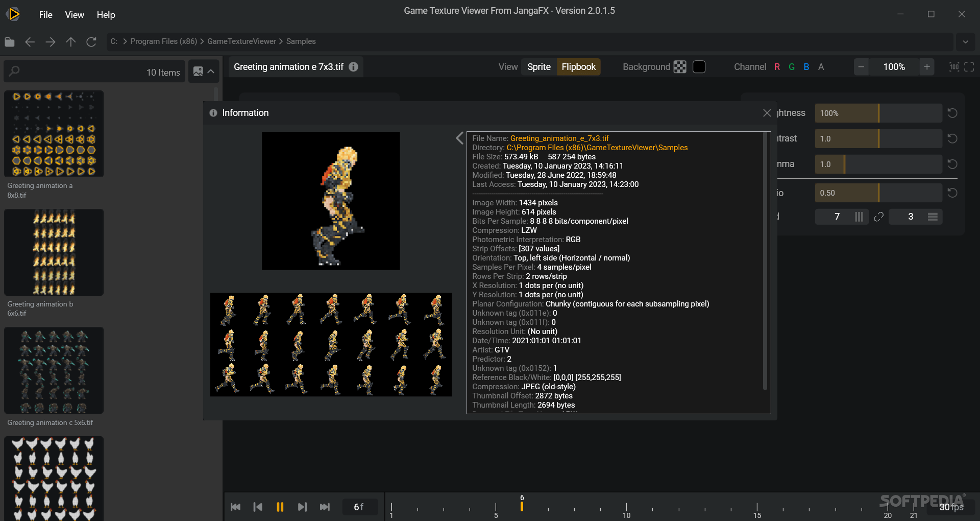Reset the brightness value
The image size is (980, 521).
coord(952,113)
